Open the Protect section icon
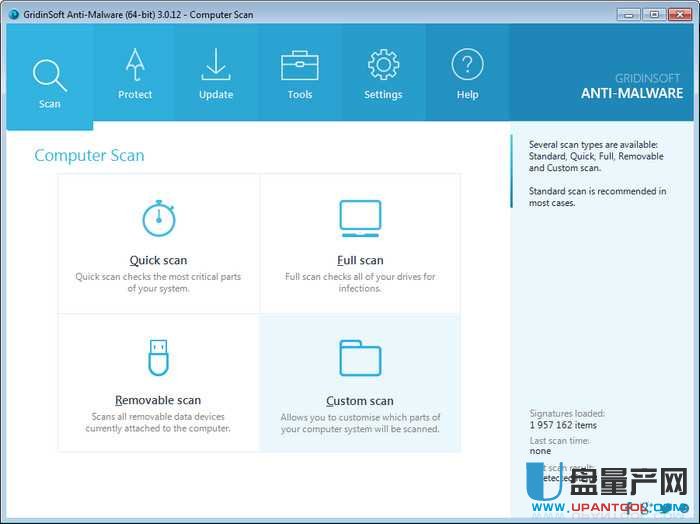The image size is (700, 524). point(135,67)
